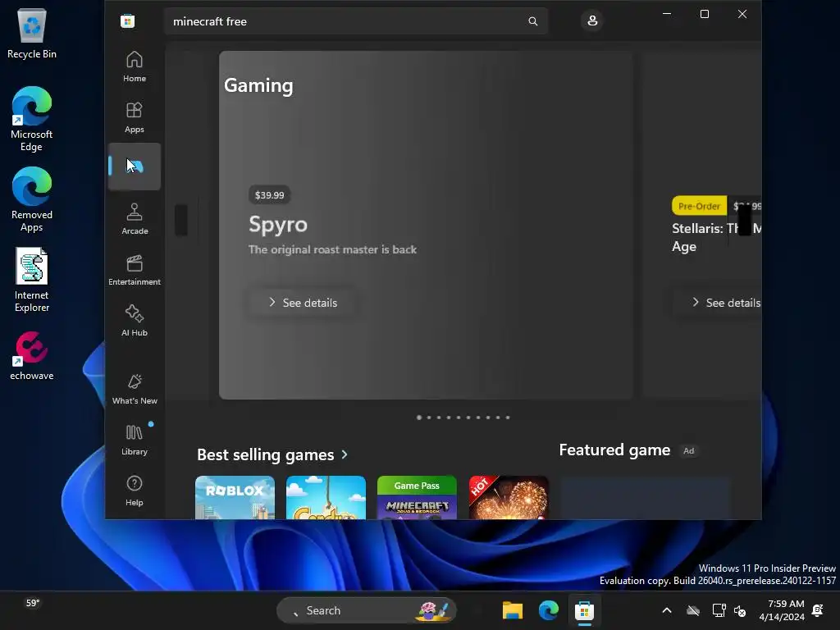Open the Arcade section
This screenshot has width=840, height=630.
click(x=134, y=219)
